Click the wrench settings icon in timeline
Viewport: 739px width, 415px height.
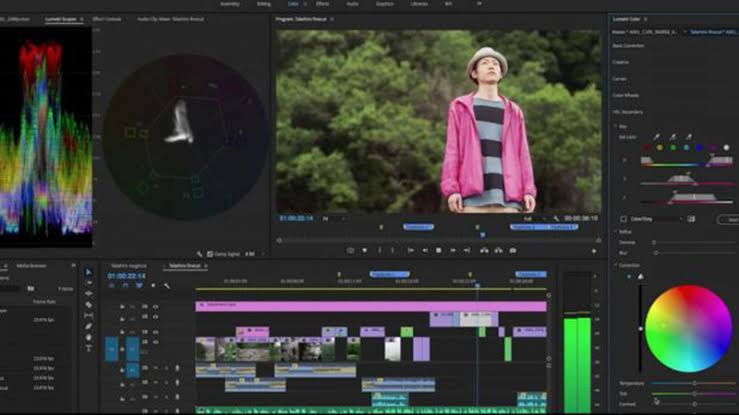click(x=166, y=285)
